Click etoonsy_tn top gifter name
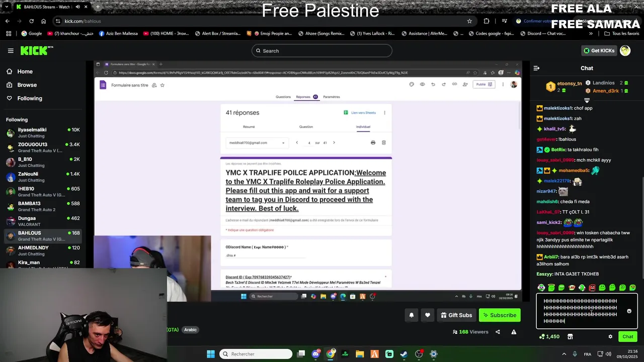644x362 pixels. [x=569, y=83]
